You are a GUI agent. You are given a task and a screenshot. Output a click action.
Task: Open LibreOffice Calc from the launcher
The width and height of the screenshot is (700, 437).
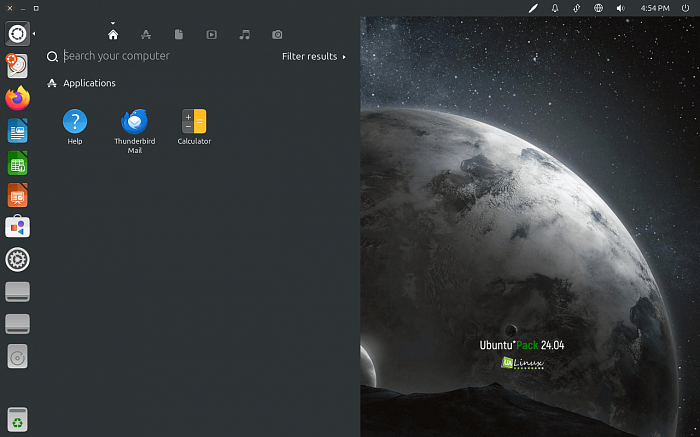[17, 162]
